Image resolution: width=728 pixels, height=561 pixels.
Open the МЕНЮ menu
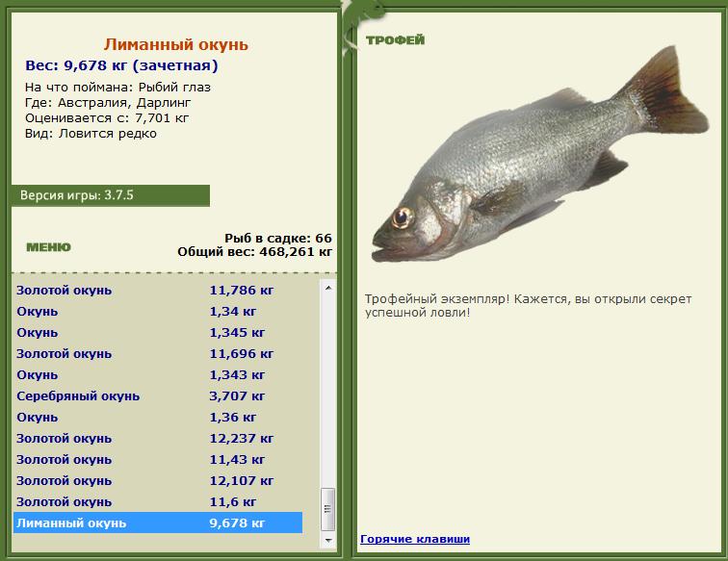pos(48,247)
